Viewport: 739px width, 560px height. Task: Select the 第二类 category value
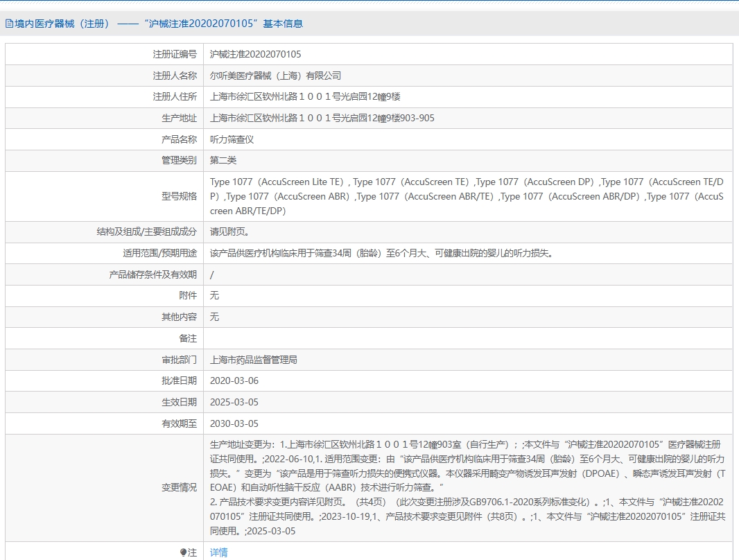point(223,160)
